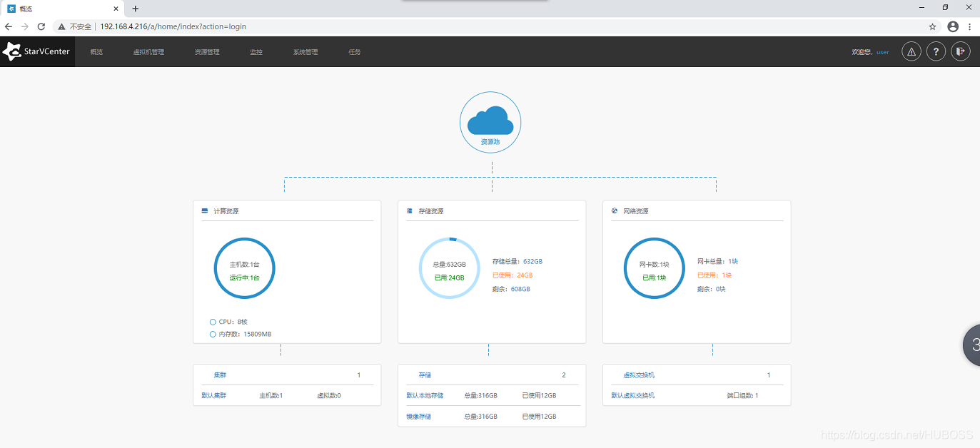Click 总量:316GB in 默认本地存储 row
The image size is (980, 448).
480,395
